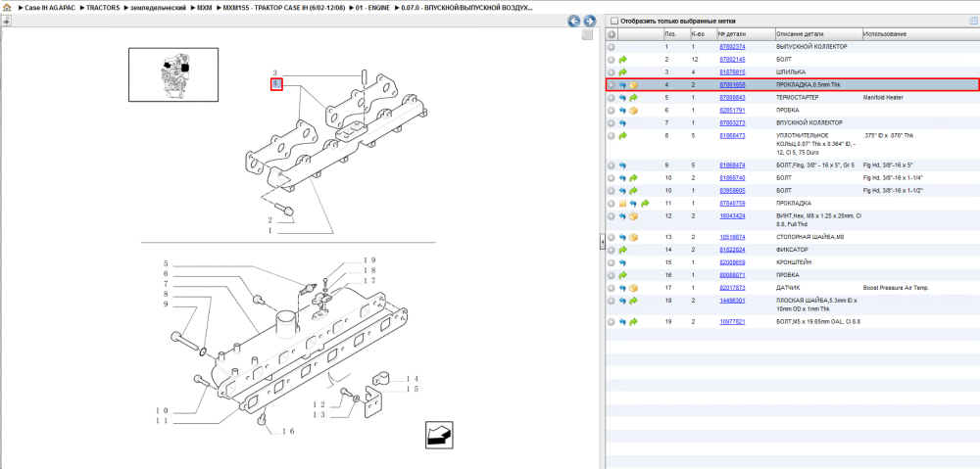Screen dimensions: 980x469
Task: Click callout number 5 in lower diagram
Action: click(x=167, y=263)
